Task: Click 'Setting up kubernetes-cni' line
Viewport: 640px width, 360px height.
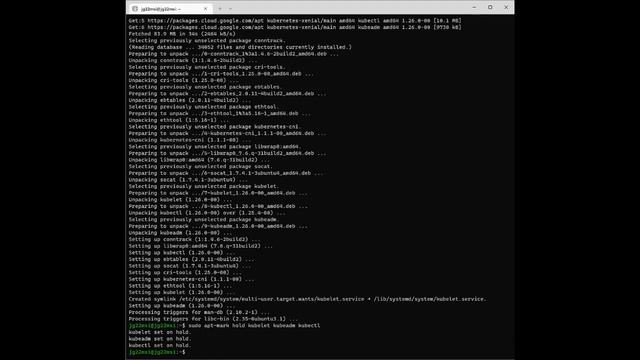Action: click(191, 279)
